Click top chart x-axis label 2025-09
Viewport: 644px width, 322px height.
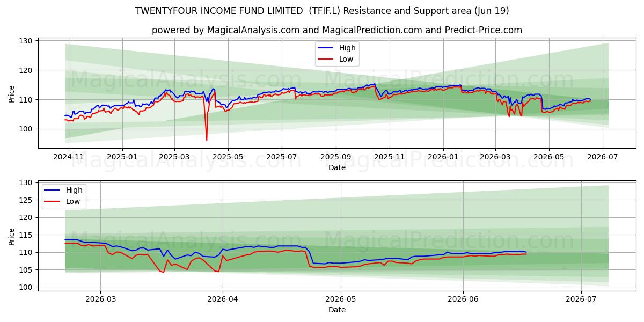336,157
